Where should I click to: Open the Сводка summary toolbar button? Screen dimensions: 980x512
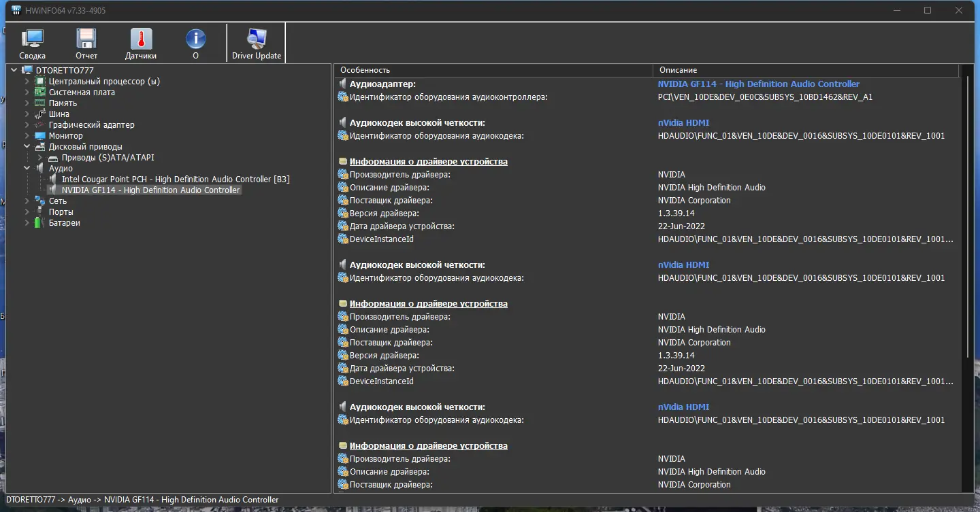(x=32, y=44)
